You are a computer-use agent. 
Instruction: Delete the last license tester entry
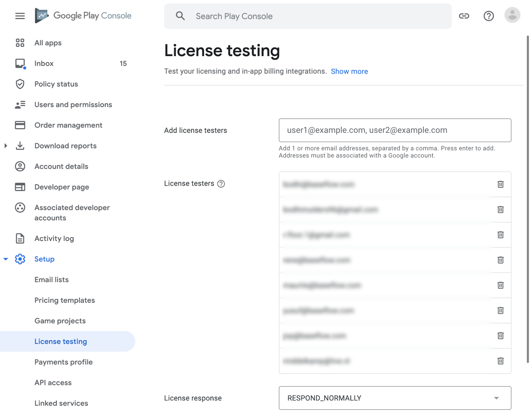(x=500, y=361)
